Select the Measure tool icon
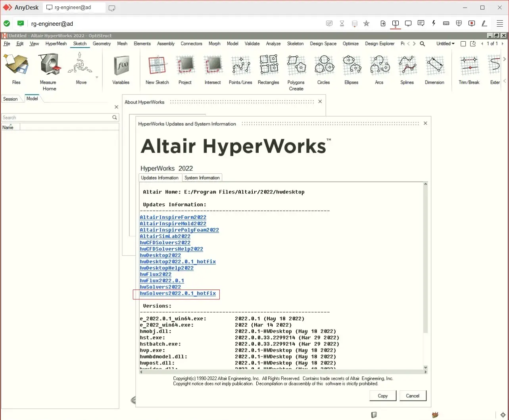Viewport: 509px width, 420px height. point(50,65)
